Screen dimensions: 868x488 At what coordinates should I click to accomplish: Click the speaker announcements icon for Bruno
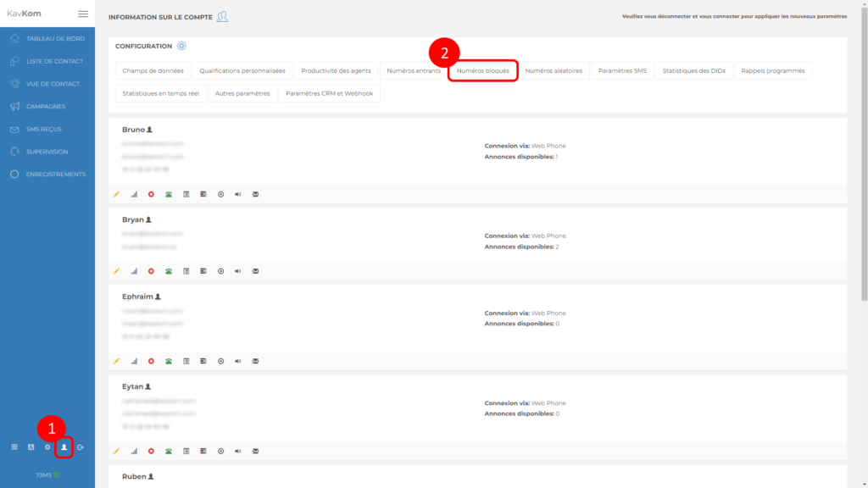(238, 194)
